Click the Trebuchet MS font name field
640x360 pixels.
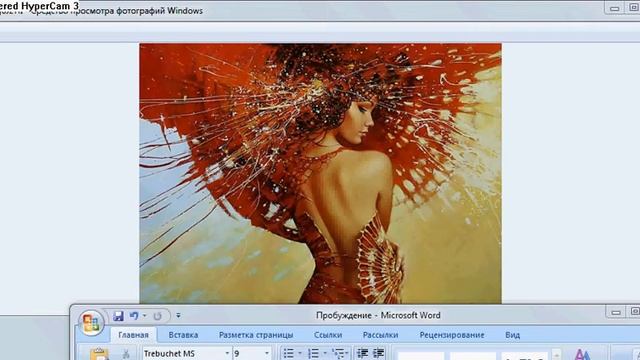183,353
